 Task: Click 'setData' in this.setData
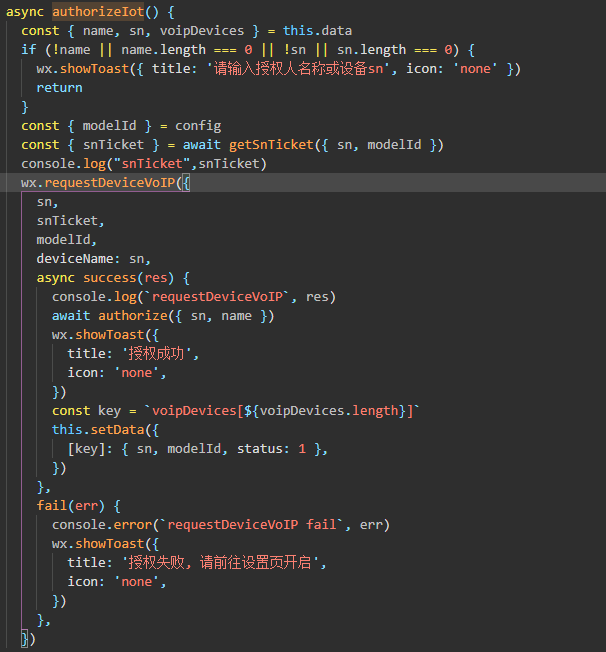coord(117,430)
